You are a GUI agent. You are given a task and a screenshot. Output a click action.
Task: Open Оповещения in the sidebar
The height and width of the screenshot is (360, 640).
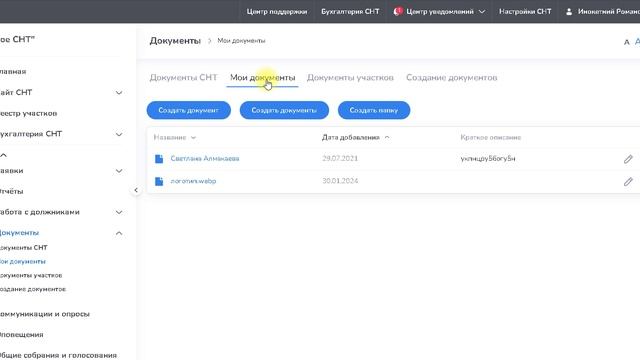pyautogui.click(x=22, y=335)
